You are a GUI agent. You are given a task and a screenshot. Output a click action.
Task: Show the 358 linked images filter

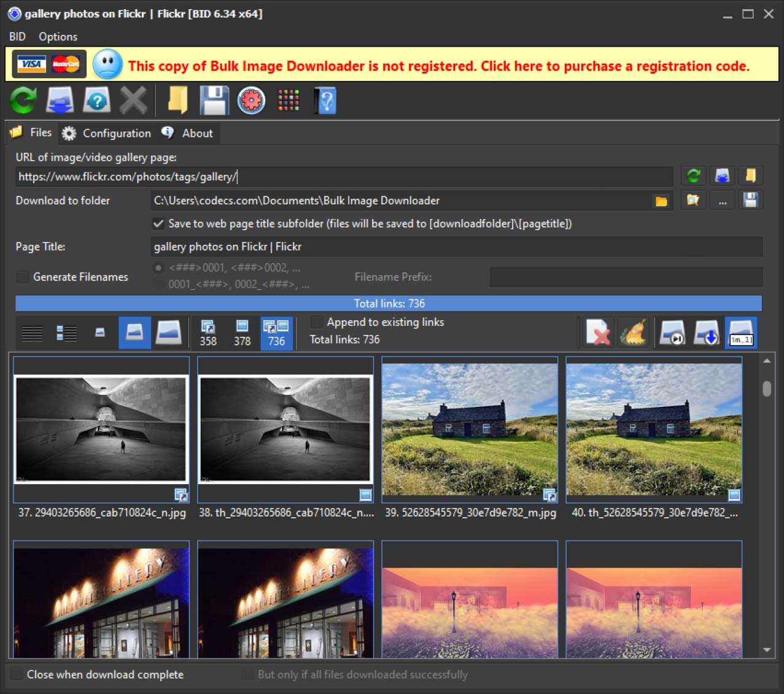click(208, 333)
